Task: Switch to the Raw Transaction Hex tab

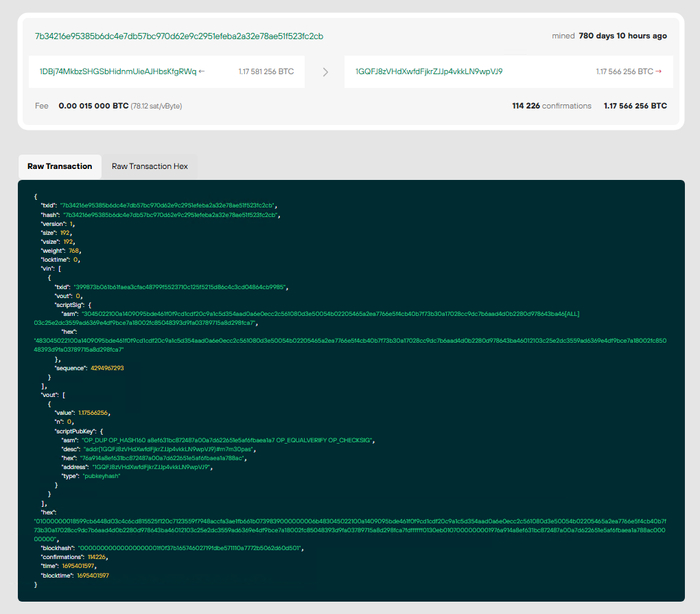Action: pos(149,166)
